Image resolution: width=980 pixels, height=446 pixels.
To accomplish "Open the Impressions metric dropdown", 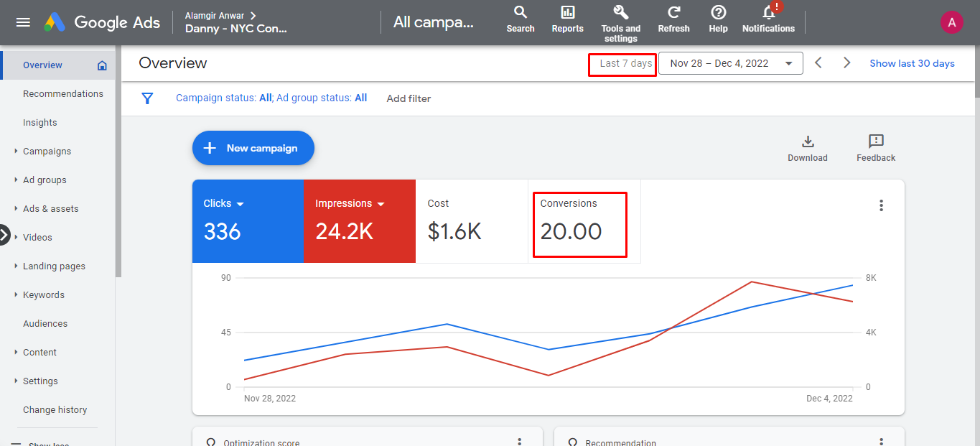I will point(381,204).
